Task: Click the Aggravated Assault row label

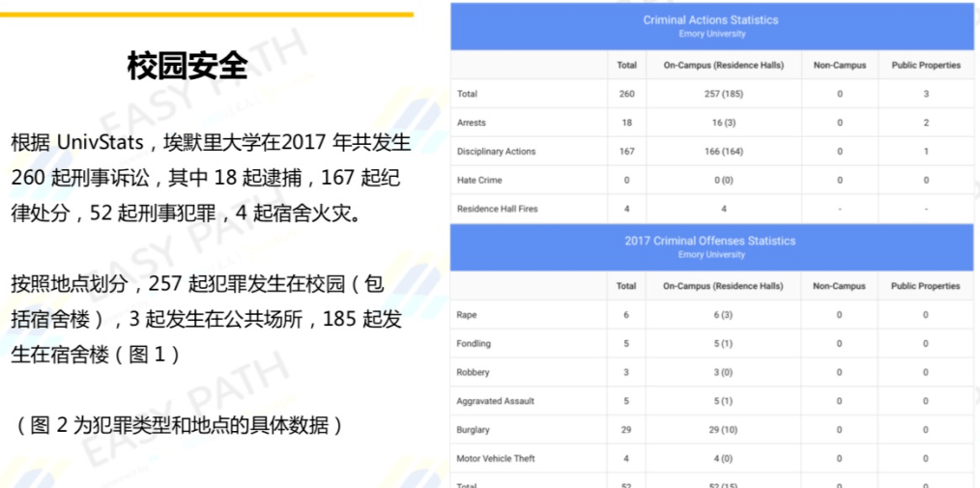Action: [495, 401]
